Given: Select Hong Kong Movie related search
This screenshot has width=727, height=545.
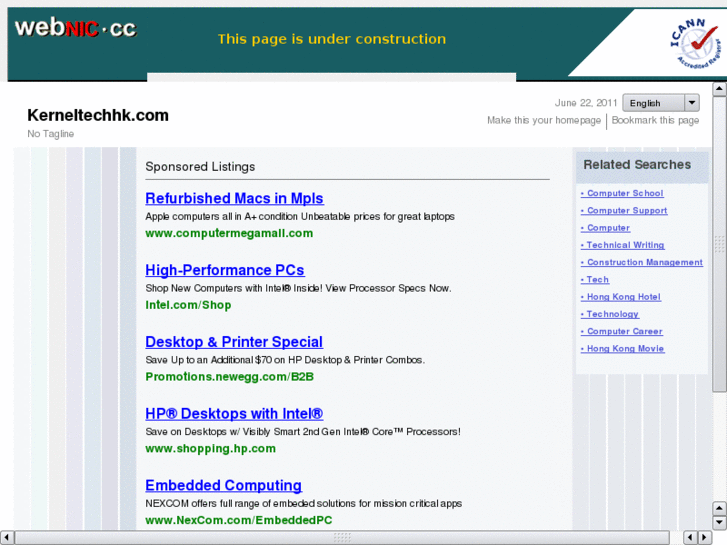Looking at the screenshot, I should (623, 349).
